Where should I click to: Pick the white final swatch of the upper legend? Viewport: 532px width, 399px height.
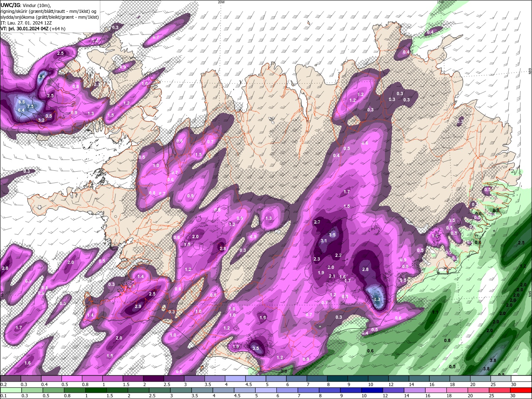521,379
